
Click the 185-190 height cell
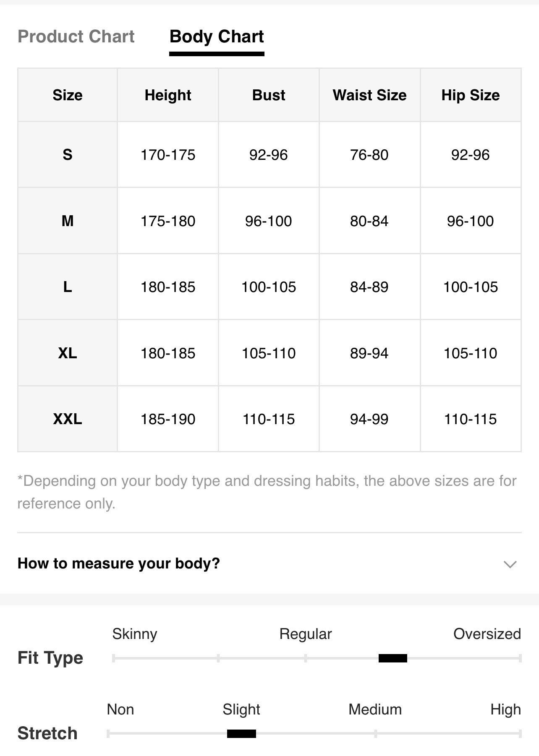[168, 419]
